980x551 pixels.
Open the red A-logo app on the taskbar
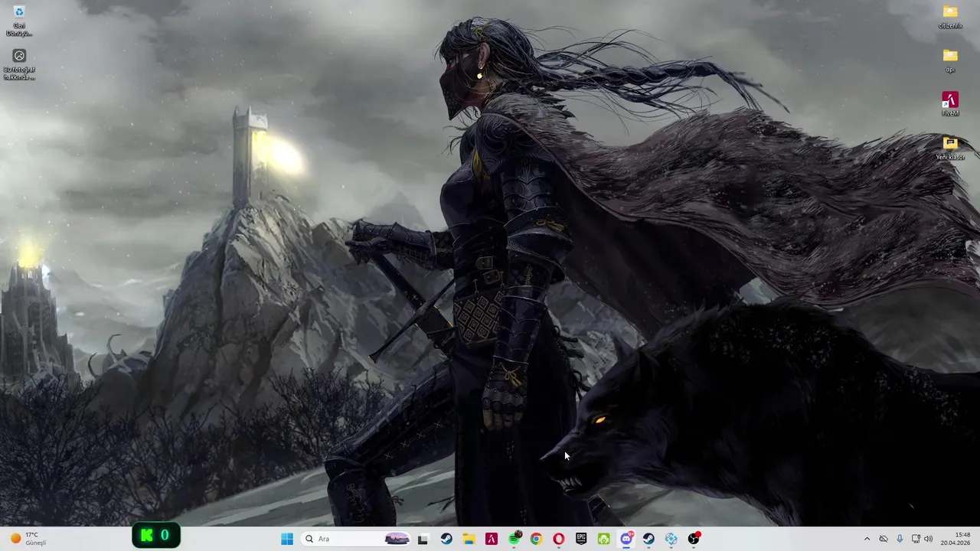point(492,539)
